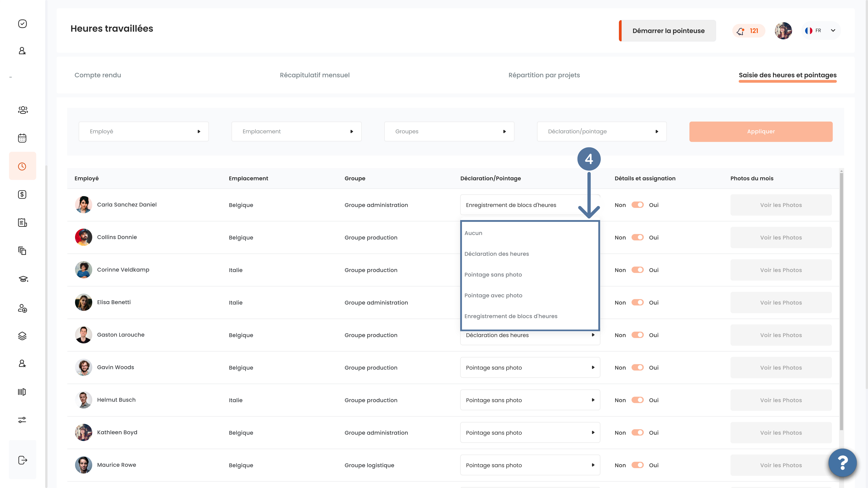Toggle details switch for Collins Donnie

point(637,237)
